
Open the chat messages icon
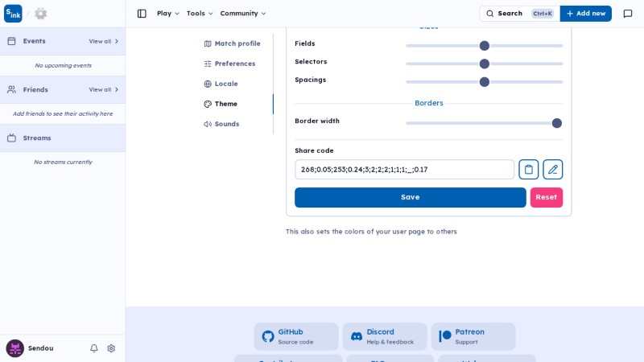point(628,14)
